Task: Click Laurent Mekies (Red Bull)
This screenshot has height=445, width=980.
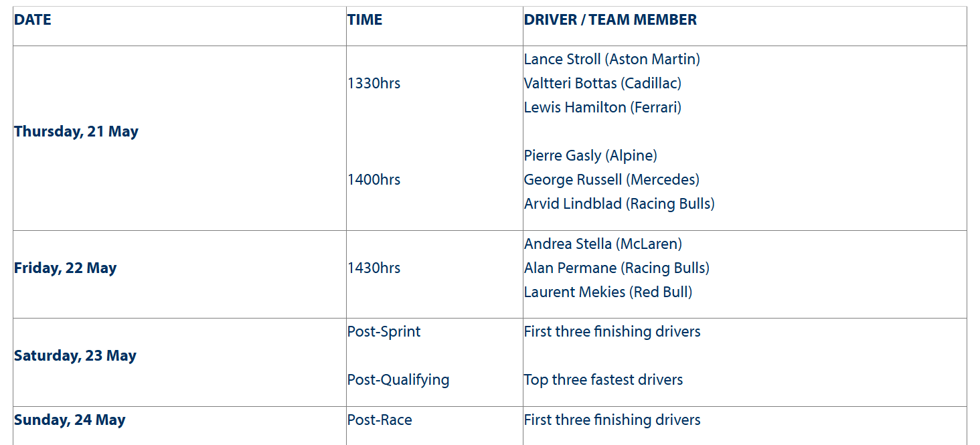Action: 608,292
